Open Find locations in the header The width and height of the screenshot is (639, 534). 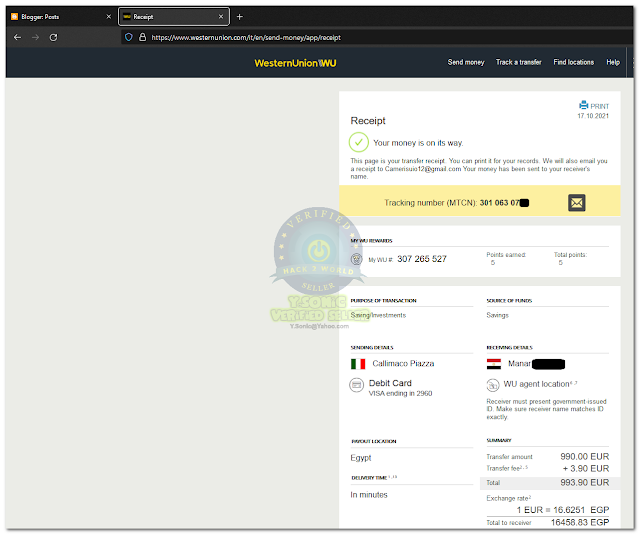(x=573, y=62)
